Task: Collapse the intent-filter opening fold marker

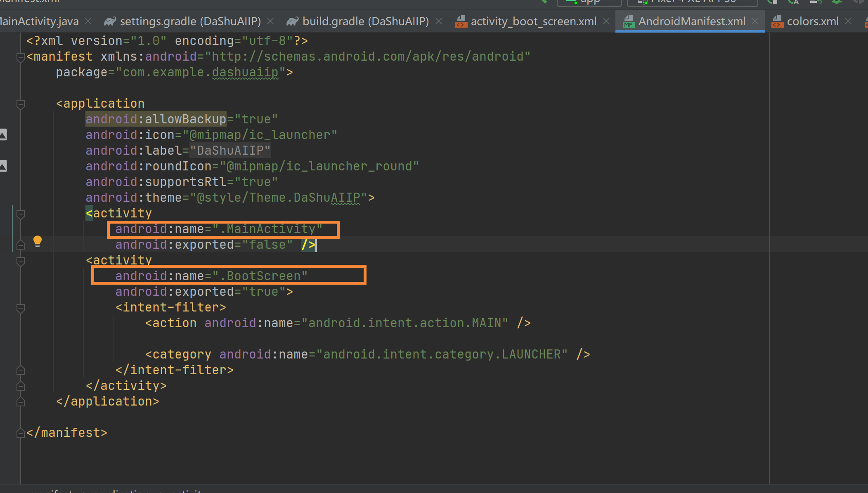Action: click(20, 308)
